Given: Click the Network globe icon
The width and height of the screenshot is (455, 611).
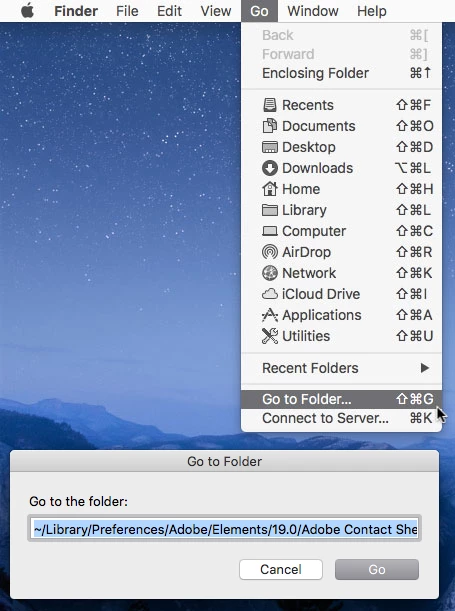Looking at the screenshot, I should click(x=270, y=273).
